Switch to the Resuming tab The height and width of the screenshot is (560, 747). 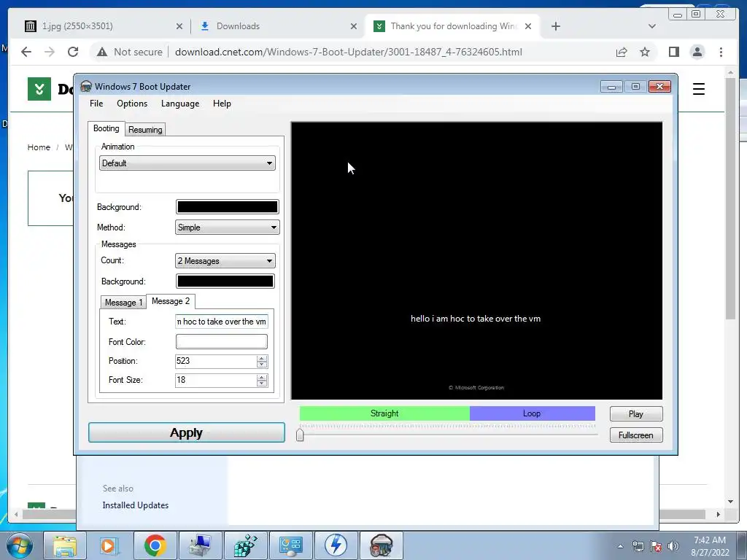pyautogui.click(x=145, y=130)
